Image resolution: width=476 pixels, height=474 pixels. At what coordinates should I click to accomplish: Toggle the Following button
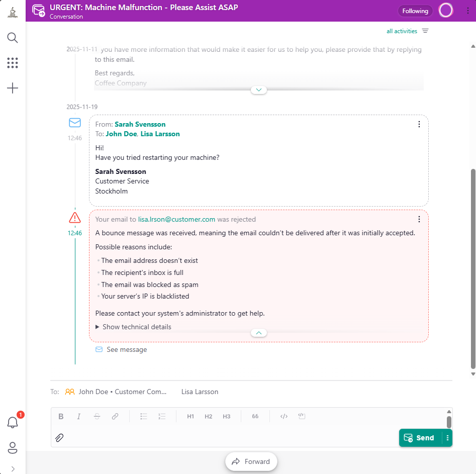(415, 11)
